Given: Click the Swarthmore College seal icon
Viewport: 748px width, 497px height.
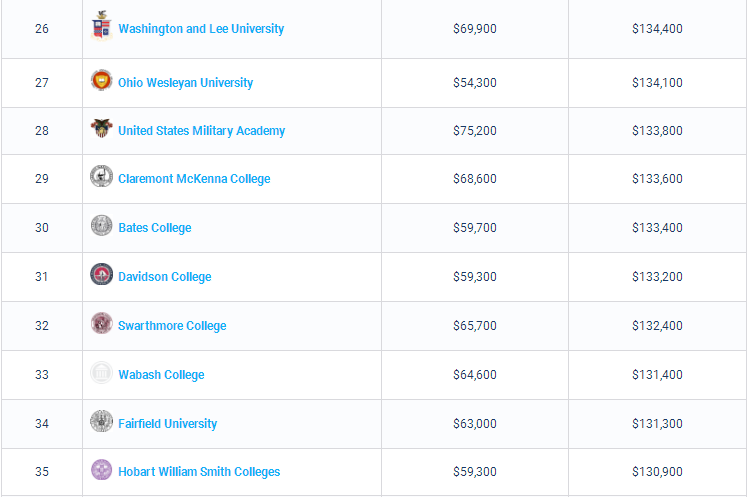Looking at the screenshot, I should 101,324.
